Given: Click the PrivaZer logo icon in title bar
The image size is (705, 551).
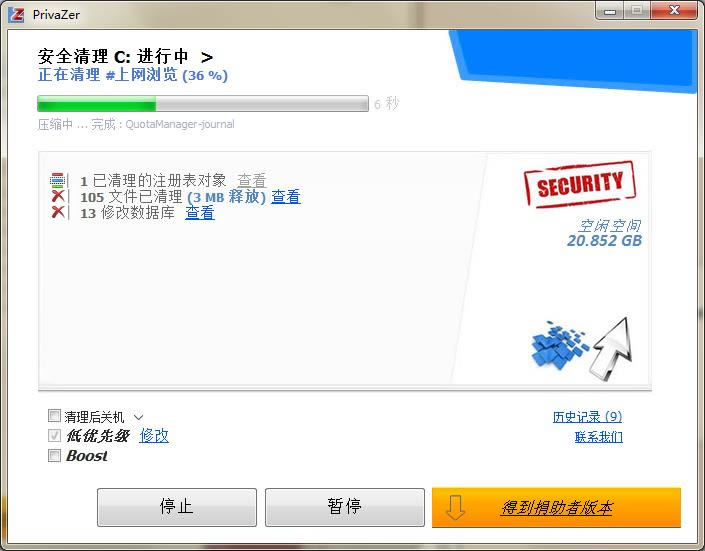Looking at the screenshot, I should pos(17,14).
